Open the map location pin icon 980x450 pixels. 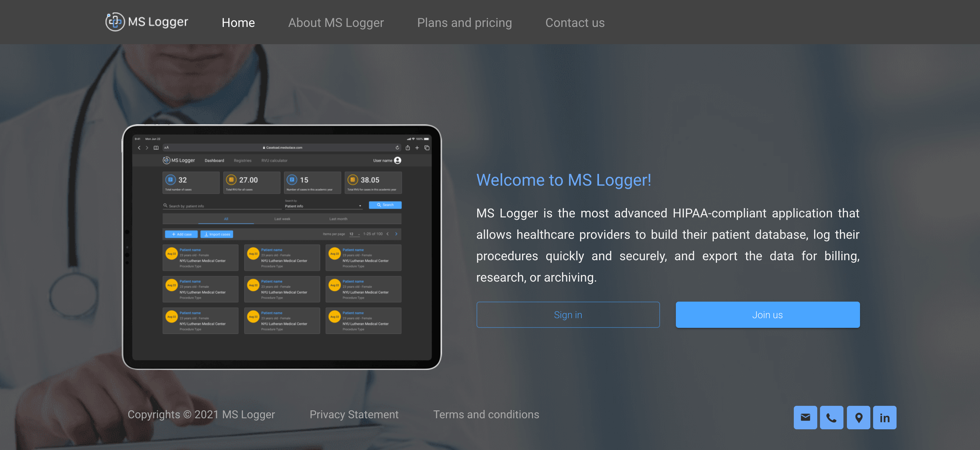coord(858,418)
